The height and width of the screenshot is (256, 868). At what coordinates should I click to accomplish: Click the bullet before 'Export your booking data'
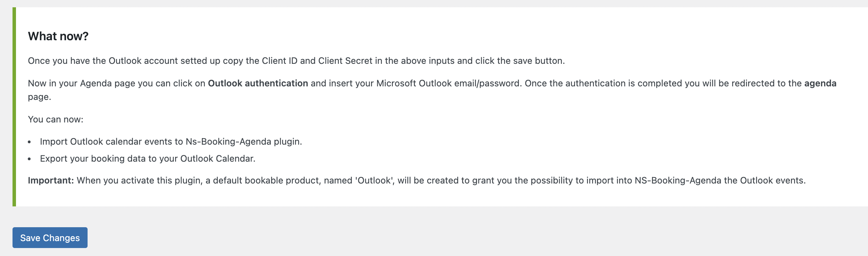(x=30, y=159)
